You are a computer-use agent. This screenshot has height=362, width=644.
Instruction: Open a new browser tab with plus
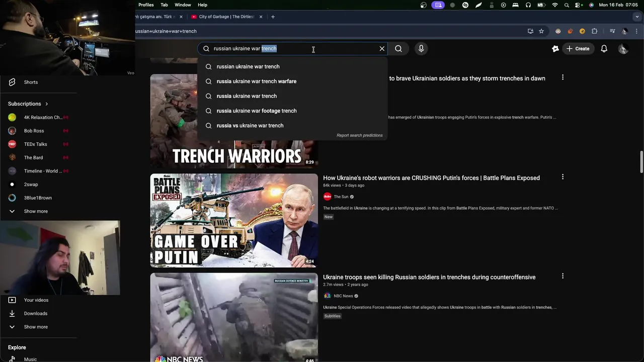tap(273, 17)
